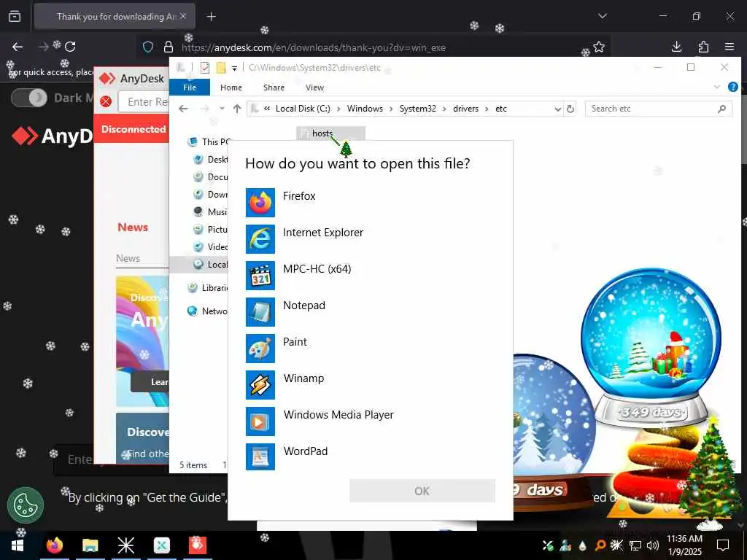
Task: Reload the Firefox page
Action: click(x=71, y=47)
